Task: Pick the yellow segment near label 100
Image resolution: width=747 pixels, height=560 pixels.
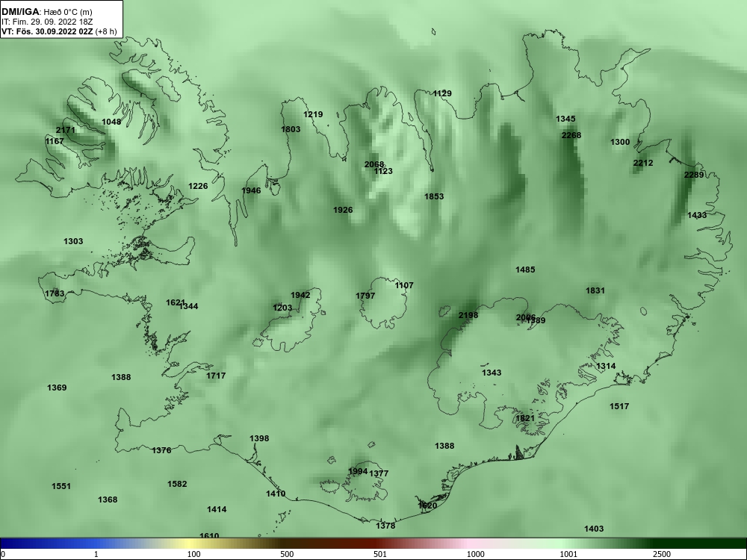Action: click(x=190, y=544)
